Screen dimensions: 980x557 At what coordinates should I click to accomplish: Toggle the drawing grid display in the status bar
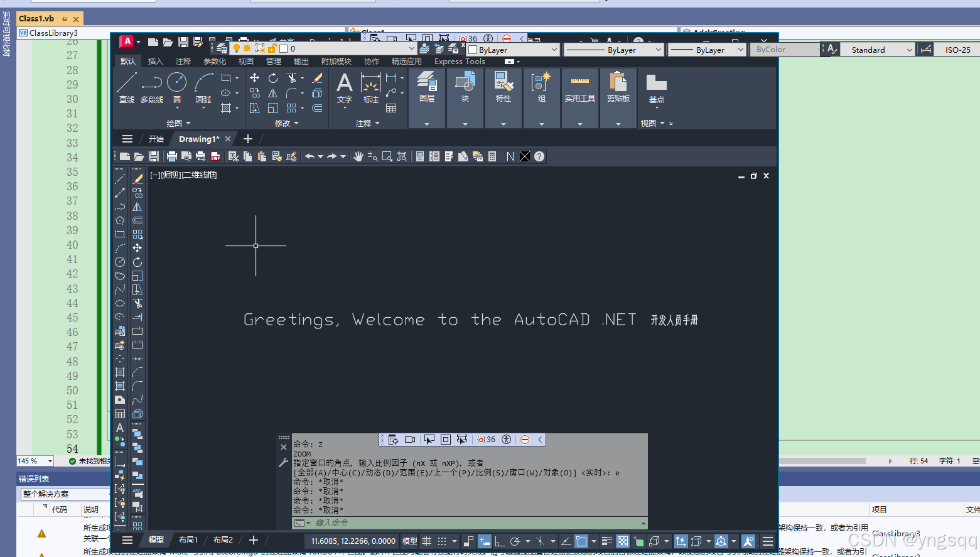pyautogui.click(x=426, y=541)
